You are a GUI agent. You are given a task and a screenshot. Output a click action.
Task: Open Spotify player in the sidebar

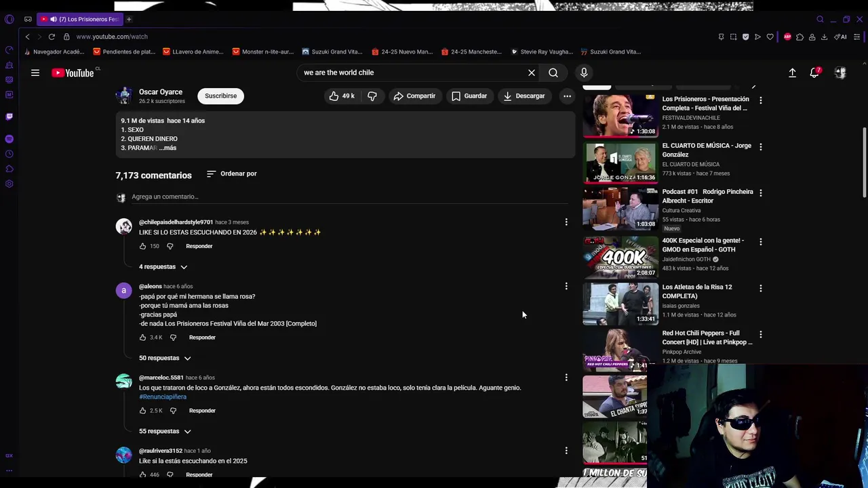click(9, 139)
